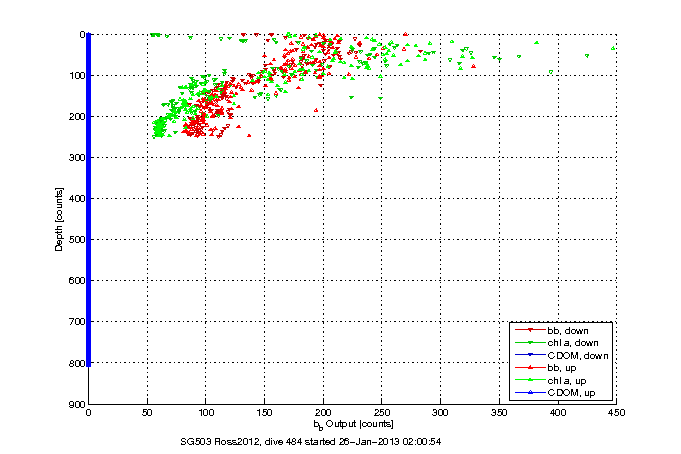Click the 'CDOM, up' legend entry
The height and width of the screenshot is (454, 681).
[x=555, y=393]
